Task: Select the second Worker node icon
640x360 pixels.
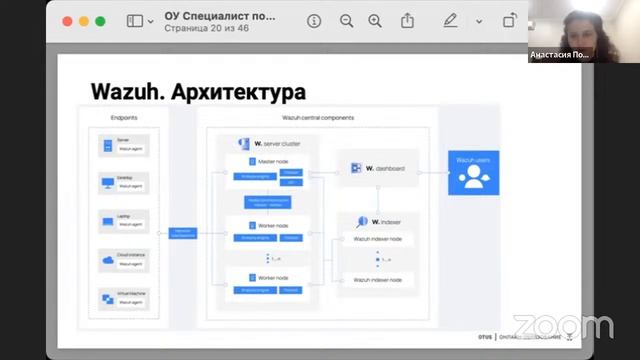Action: [252, 278]
